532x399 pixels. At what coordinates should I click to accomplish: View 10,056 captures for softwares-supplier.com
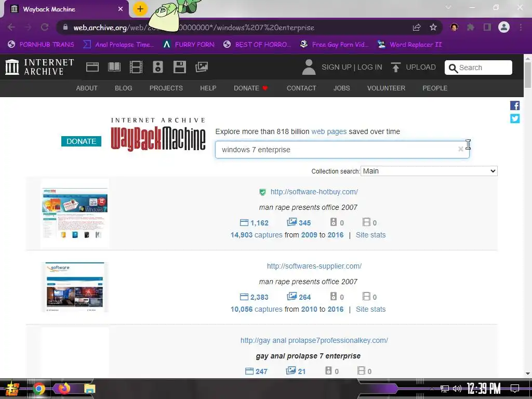coord(257,309)
